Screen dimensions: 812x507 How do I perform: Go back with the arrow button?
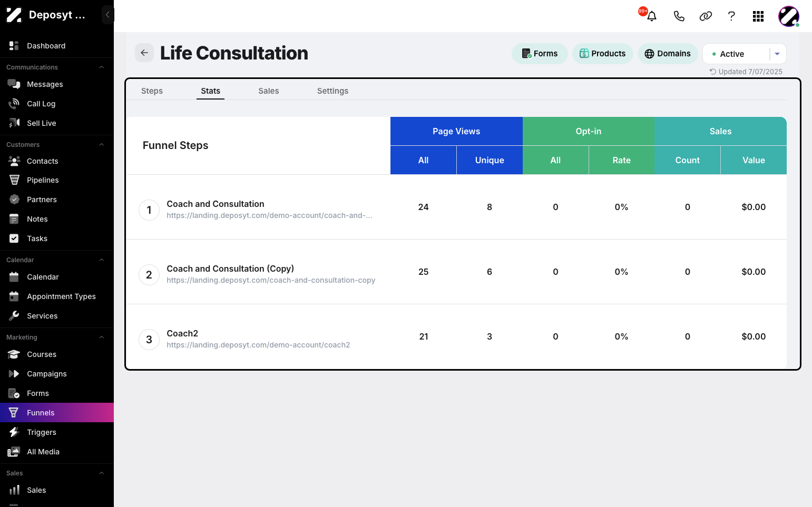coord(144,53)
